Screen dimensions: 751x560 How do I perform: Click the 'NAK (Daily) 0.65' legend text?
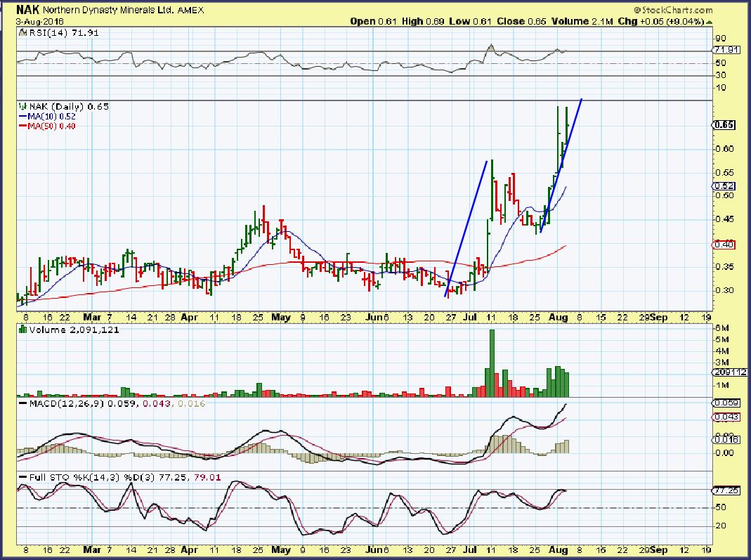pos(69,106)
